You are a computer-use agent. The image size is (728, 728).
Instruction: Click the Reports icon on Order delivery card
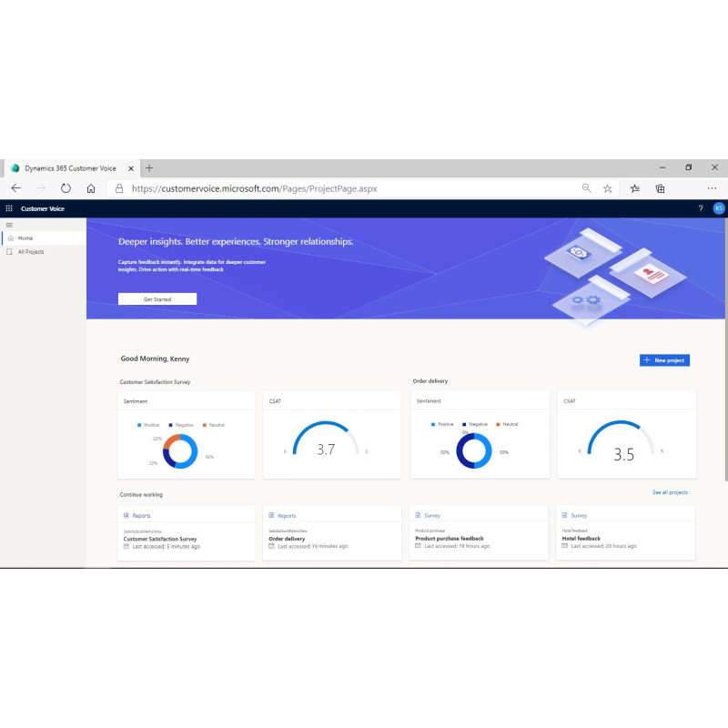271,515
